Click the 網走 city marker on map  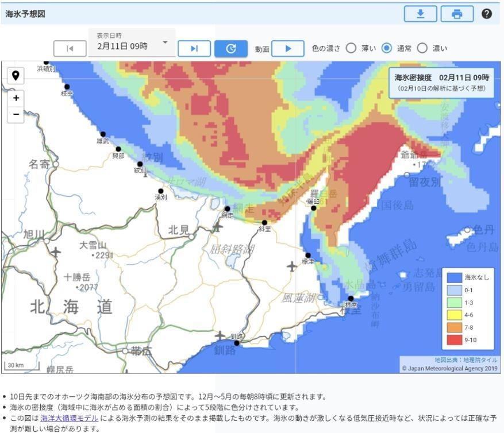tap(228, 209)
